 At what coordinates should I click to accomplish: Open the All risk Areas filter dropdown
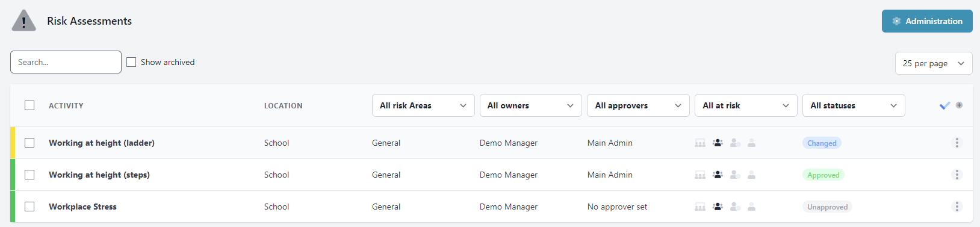tap(423, 105)
